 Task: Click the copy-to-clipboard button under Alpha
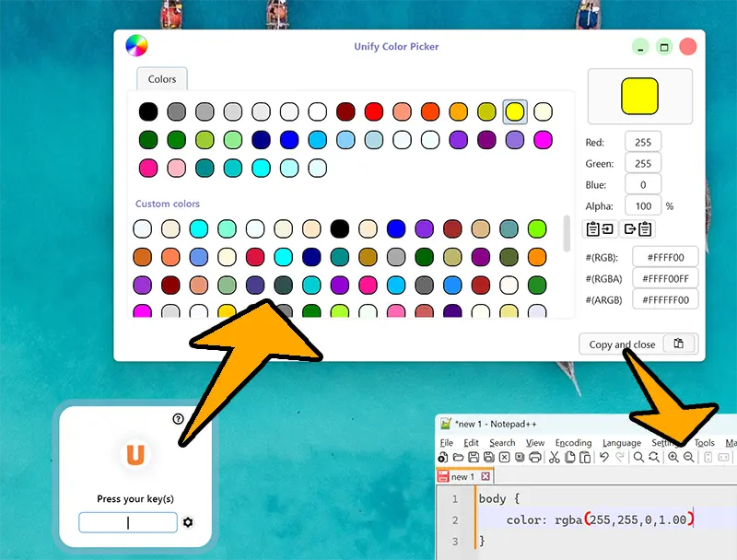(638, 228)
